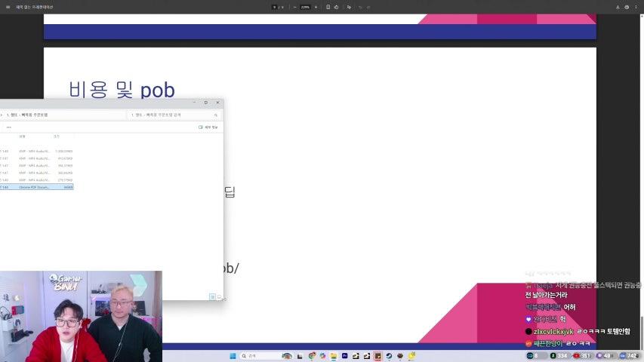The width and height of the screenshot is (644, 362).
Task: Switch Explorer to large thumbnails view icon
Action: [219, 296]
